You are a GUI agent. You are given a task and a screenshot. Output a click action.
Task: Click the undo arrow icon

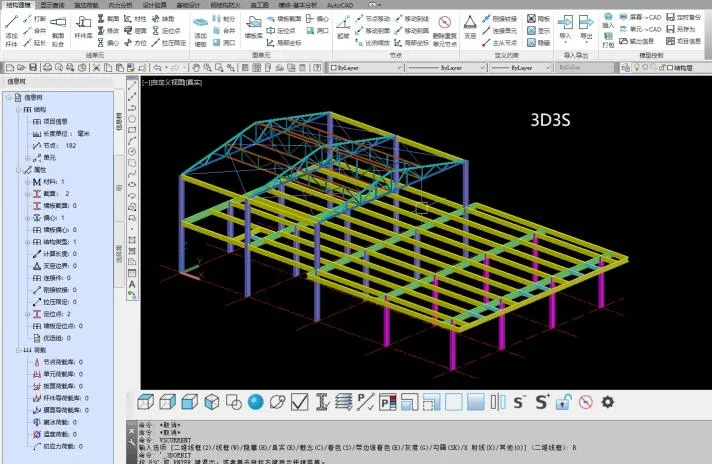pos(157,68)
